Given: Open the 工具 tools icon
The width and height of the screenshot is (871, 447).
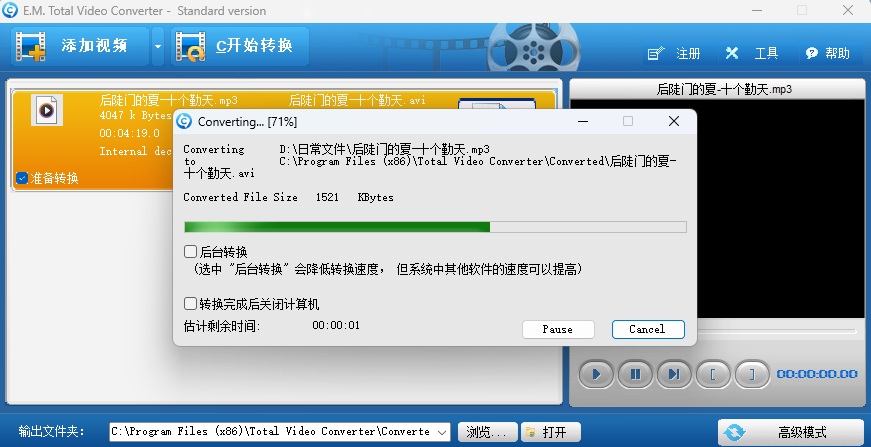Looking at the screenshot, I should 732,53.
